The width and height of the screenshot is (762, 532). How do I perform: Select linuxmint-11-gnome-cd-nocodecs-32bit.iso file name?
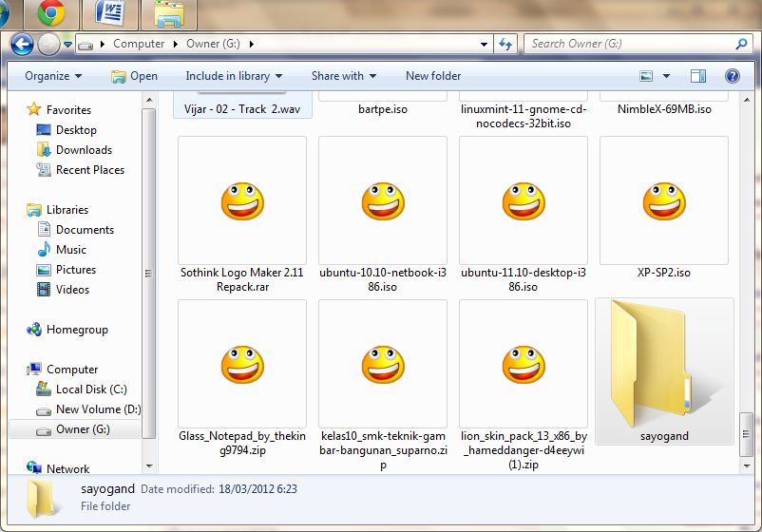(524, 116)
